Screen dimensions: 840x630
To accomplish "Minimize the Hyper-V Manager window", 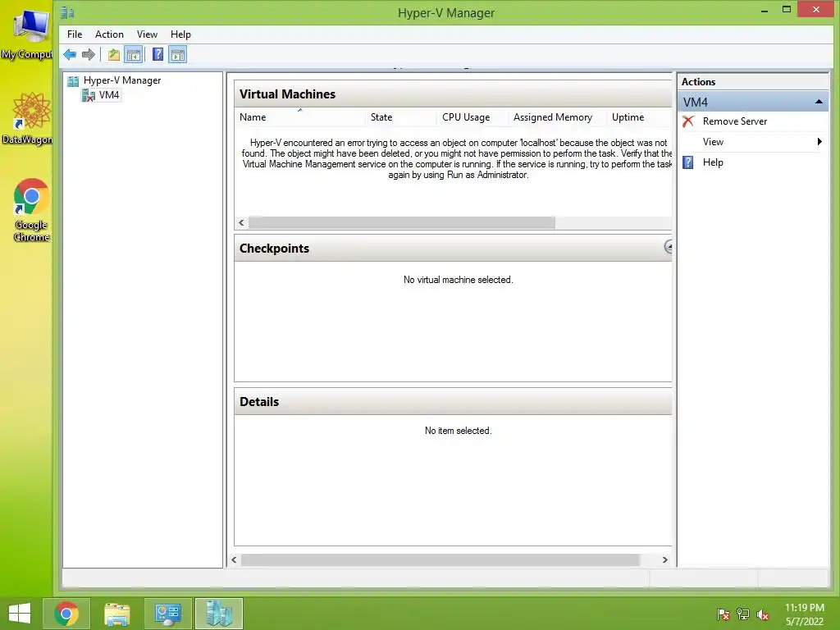I will pos(765,10).
